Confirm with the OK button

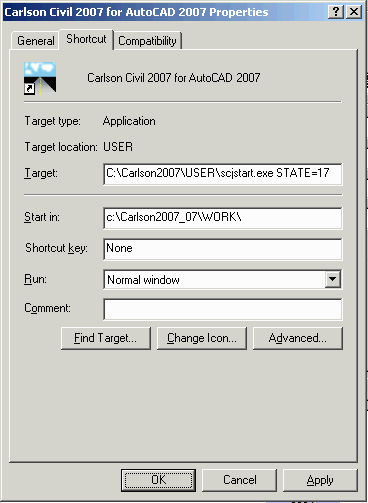click(x=158, y=480)
